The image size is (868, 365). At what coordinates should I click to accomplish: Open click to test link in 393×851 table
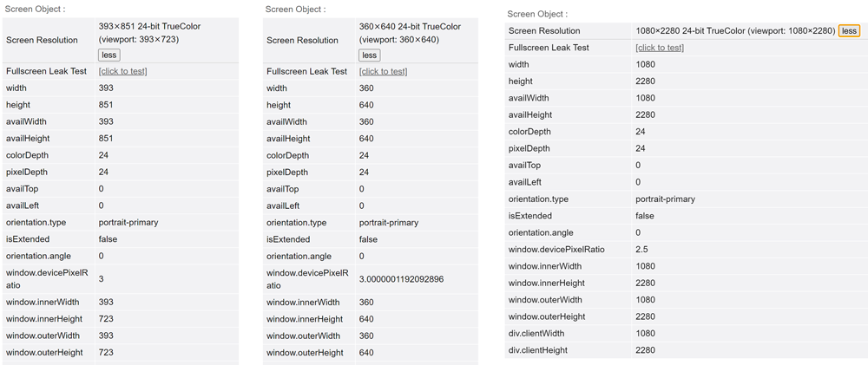tap(123, 71)
